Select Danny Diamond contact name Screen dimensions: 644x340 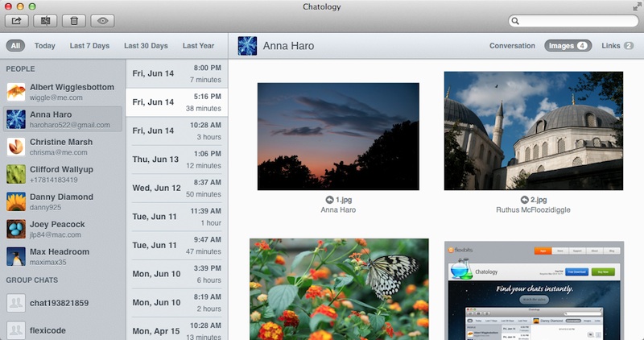(61, 197)
